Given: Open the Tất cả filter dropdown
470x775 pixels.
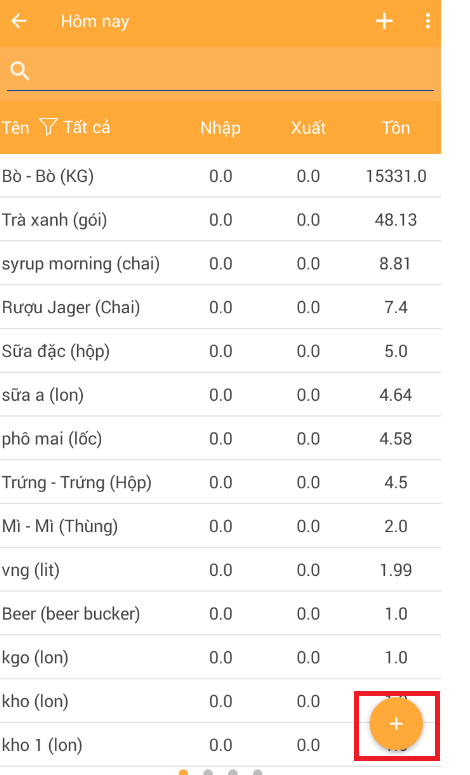Looking at the screenshot, I should pyautogui.click(x=86, y=128).
